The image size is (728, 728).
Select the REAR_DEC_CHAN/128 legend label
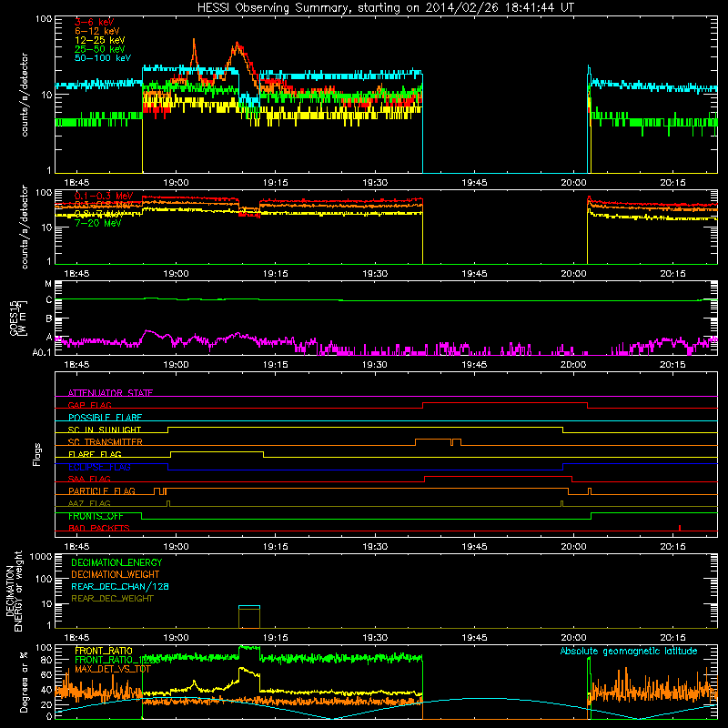[x=120, y=586]
